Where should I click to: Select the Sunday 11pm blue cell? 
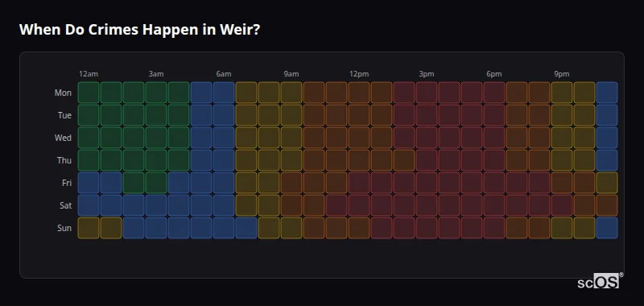tap(607, 228)
